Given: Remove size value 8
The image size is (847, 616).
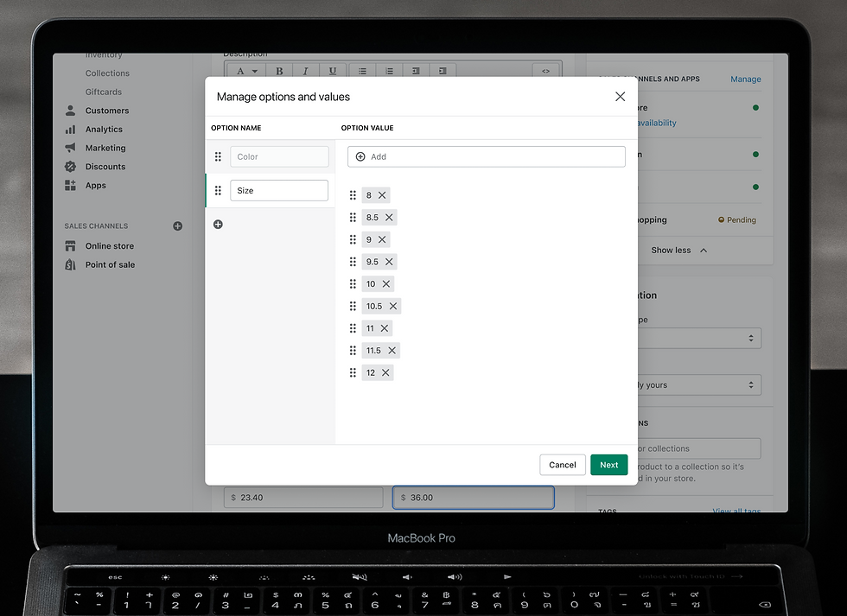Looking at the screenshot, I should click(382, 195).
